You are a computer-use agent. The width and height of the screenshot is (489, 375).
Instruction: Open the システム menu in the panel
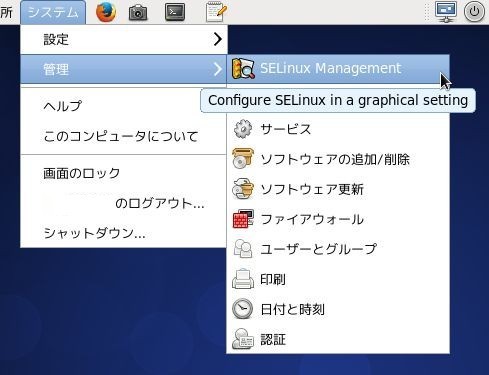53,12
